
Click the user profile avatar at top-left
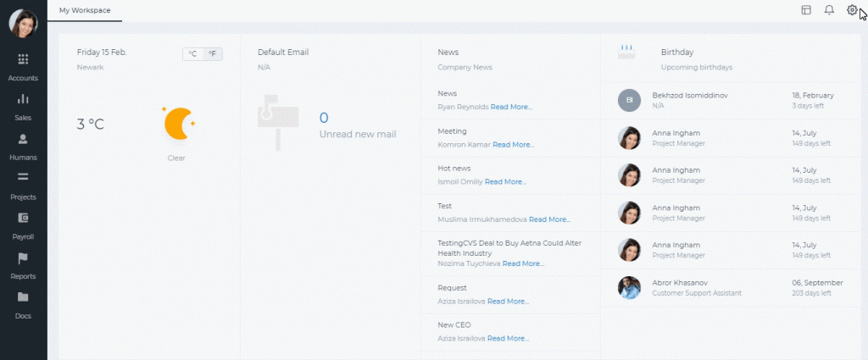coord(23,23)
